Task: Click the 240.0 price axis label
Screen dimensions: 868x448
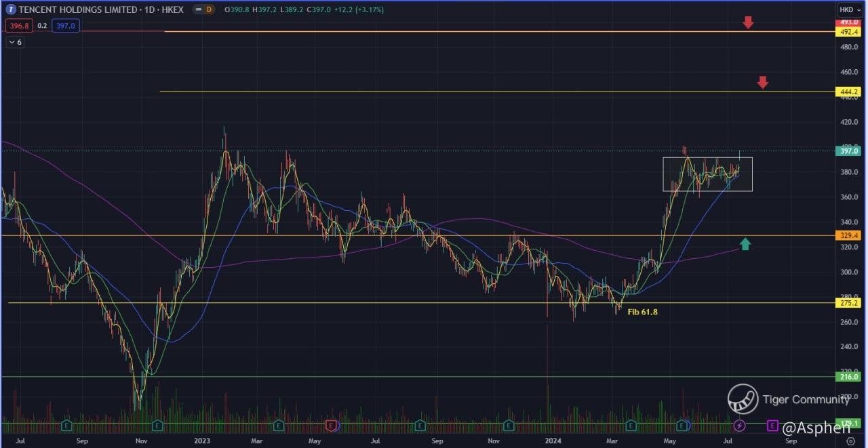Action: tap(848, 347)
